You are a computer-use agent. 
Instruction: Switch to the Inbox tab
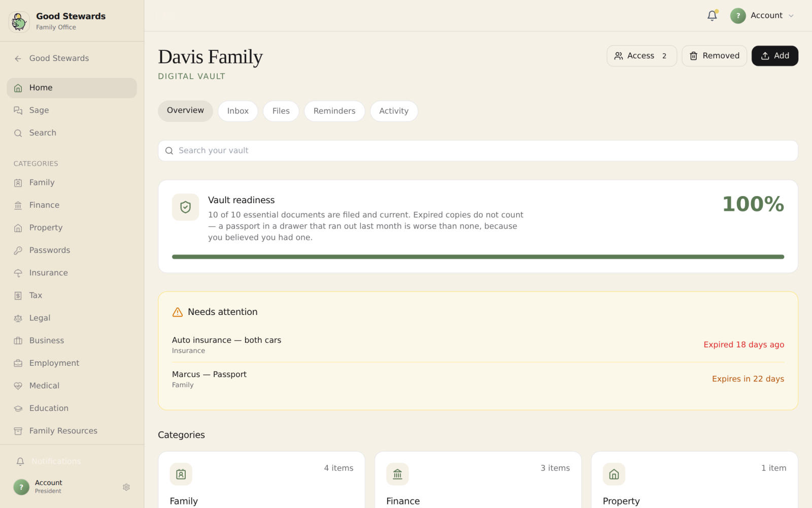tap(238, 111)
